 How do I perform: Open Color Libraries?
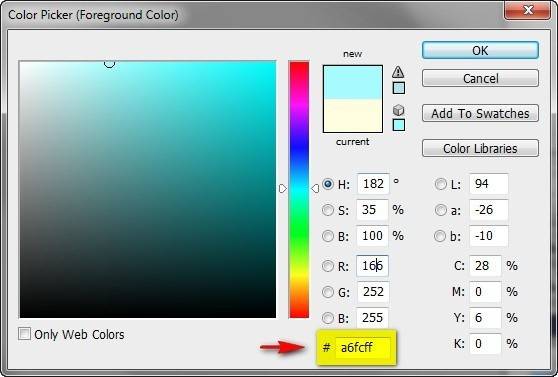[x=480, y=148]
